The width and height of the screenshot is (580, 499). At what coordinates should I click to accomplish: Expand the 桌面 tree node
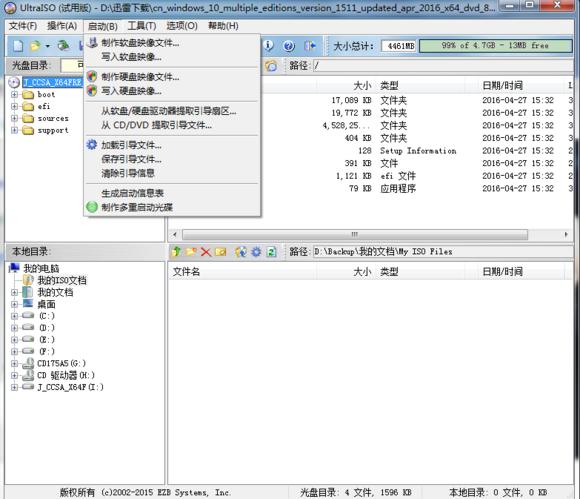14,304
